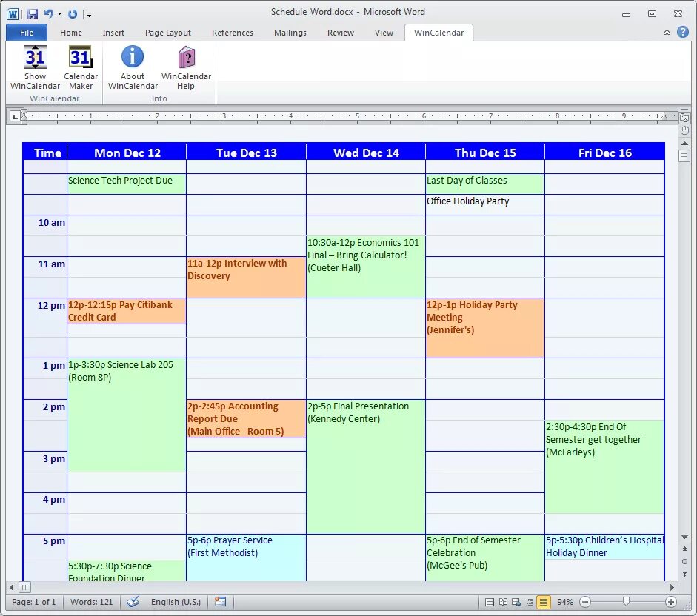Open the References tab
This screenshot has height=616, width=697.
(x=233, y=33)
